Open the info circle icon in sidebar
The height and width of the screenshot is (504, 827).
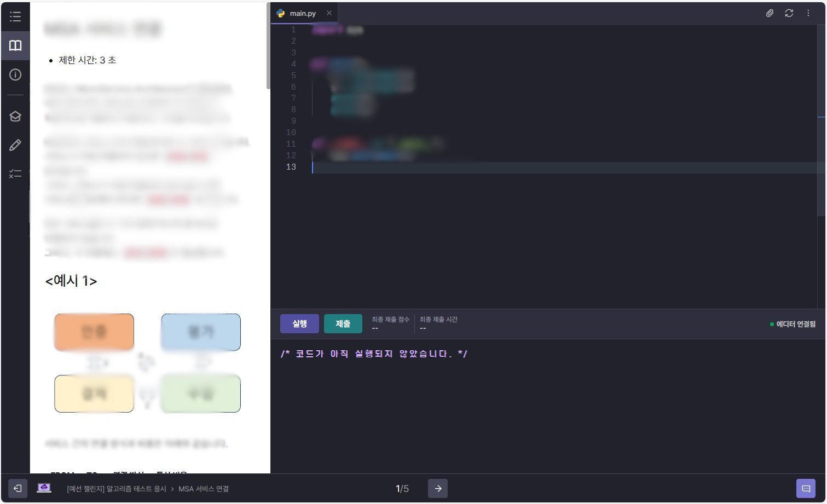coord(15,75)
